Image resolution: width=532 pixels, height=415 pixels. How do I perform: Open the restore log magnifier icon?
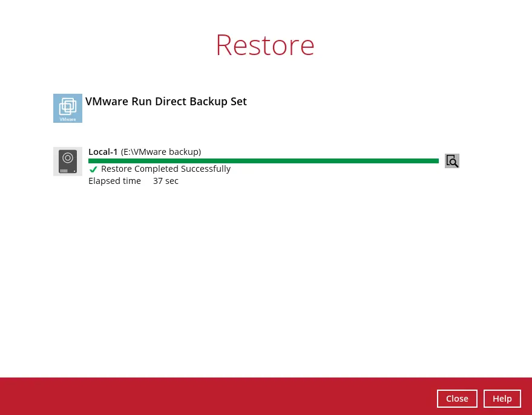[452, 161]
